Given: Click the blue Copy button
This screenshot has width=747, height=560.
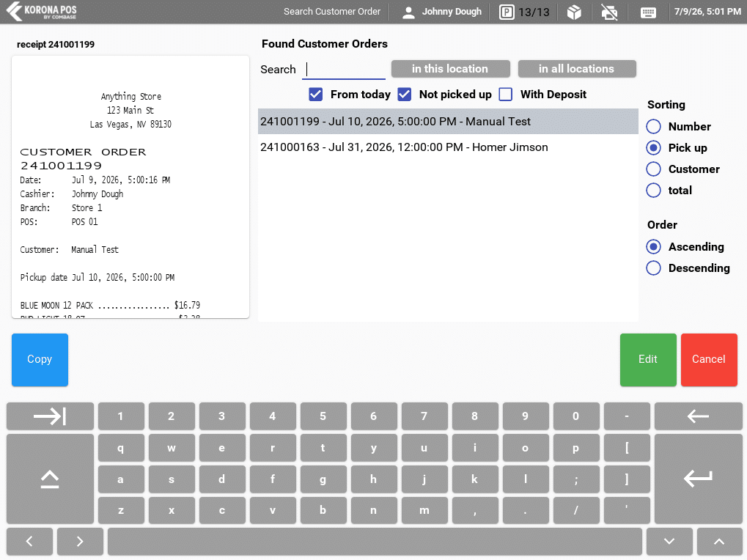Looking at the screenshot, I should (x=40, y=359).
